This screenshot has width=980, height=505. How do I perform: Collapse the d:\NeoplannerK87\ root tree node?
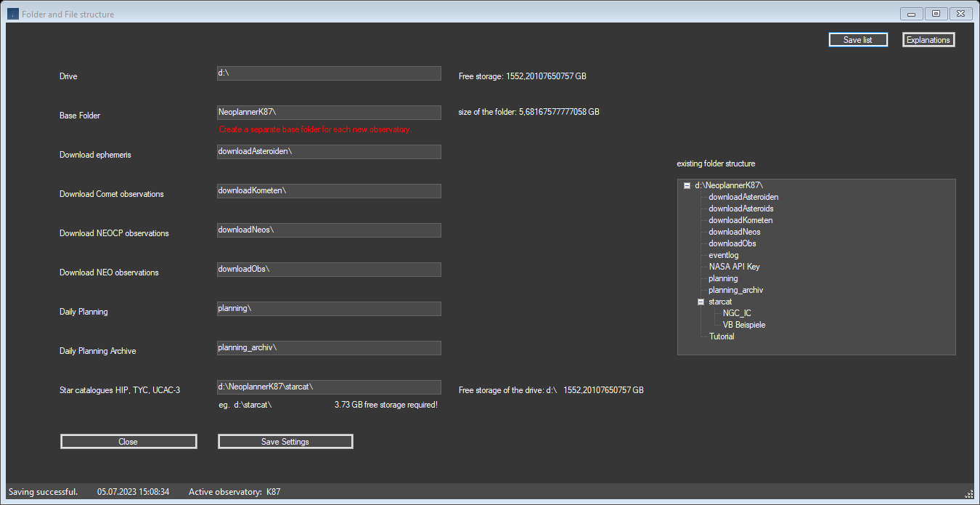(687, 185)
